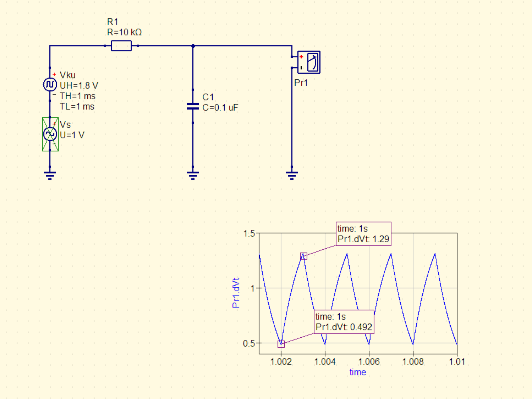Viewport: 532px width, 399px height.
Task: Select the C=0.1 uF value label
Action: click(220, 108)
